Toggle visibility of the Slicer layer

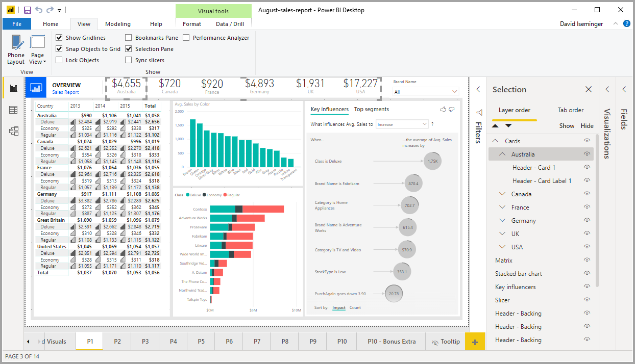point(587,300)
